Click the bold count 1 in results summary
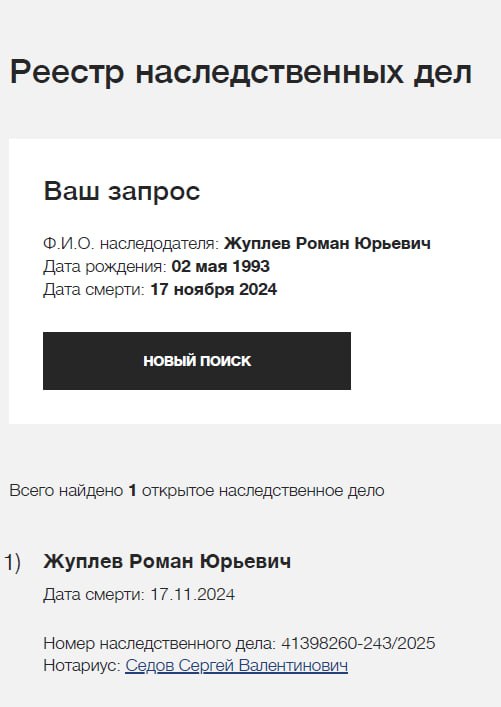 pos(132,490)
